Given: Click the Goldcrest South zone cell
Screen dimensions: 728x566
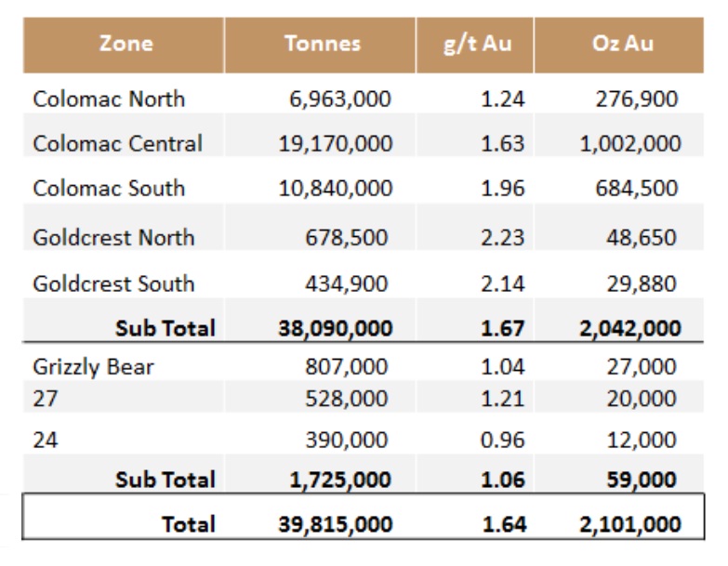Looking at the screenshot, I should (x=113, y=283).
